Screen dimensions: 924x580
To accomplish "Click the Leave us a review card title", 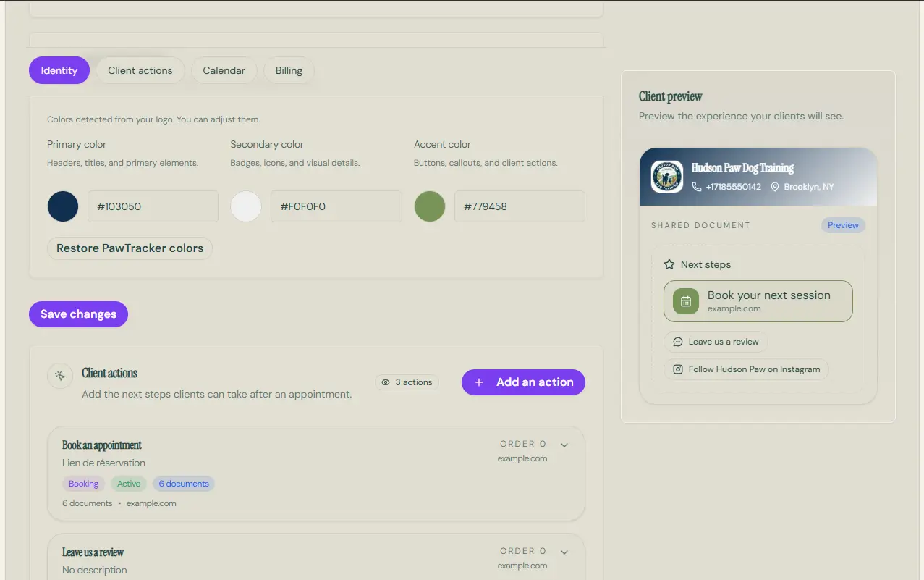I will click(x=93, y=552).
